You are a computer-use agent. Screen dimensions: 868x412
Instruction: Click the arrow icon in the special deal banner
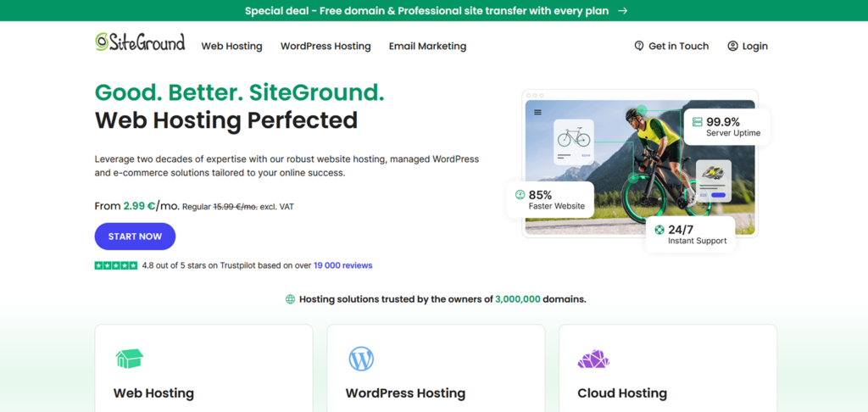click(623, 10)
